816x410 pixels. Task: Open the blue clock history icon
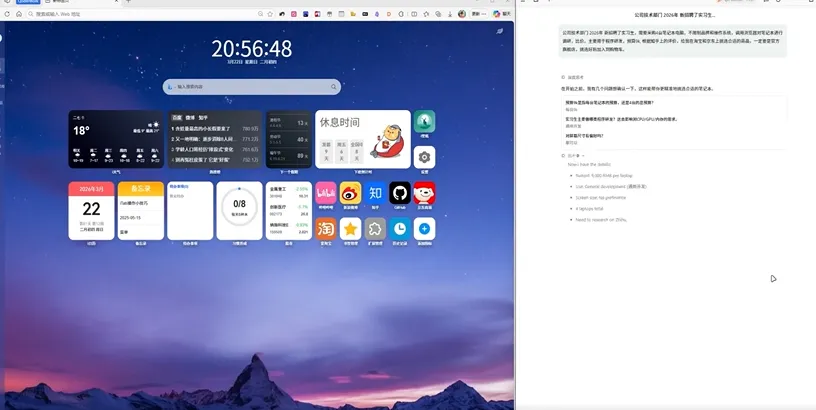click(400, 228)
